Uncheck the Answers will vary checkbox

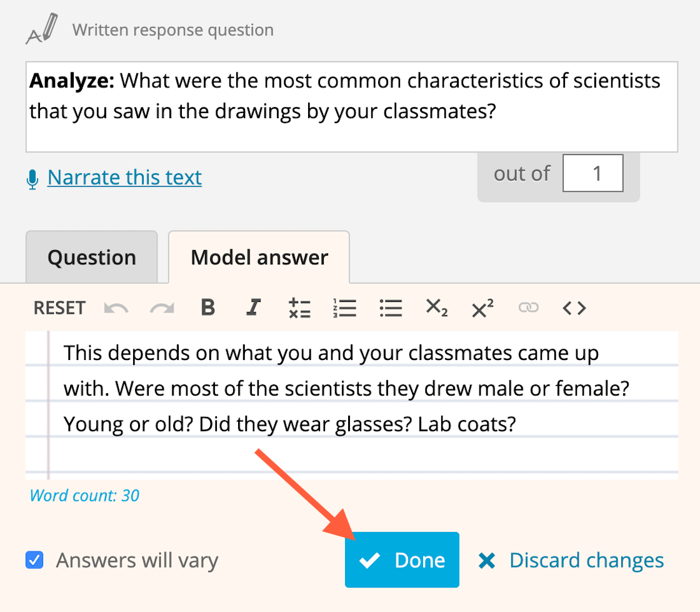[34, 560]
